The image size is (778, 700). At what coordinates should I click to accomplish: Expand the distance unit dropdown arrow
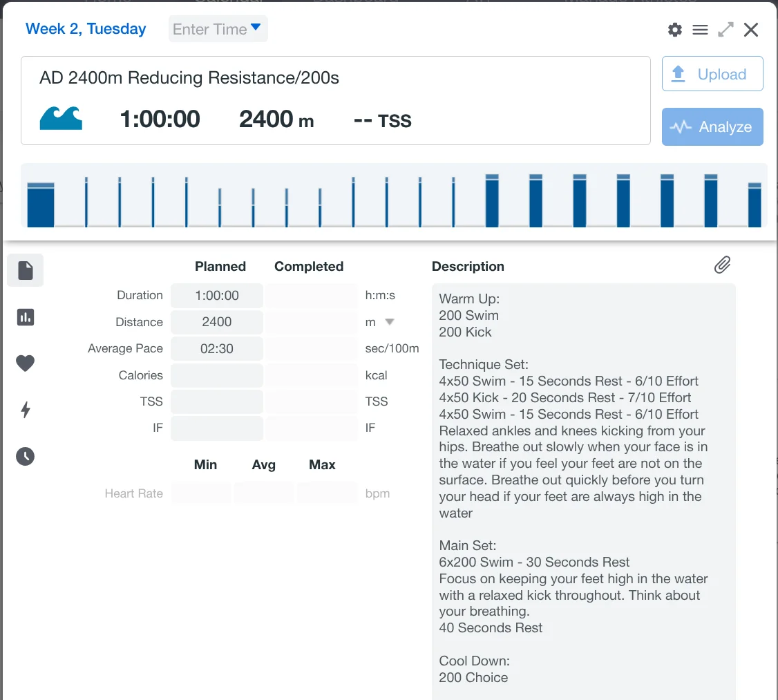tap(390, 322)
